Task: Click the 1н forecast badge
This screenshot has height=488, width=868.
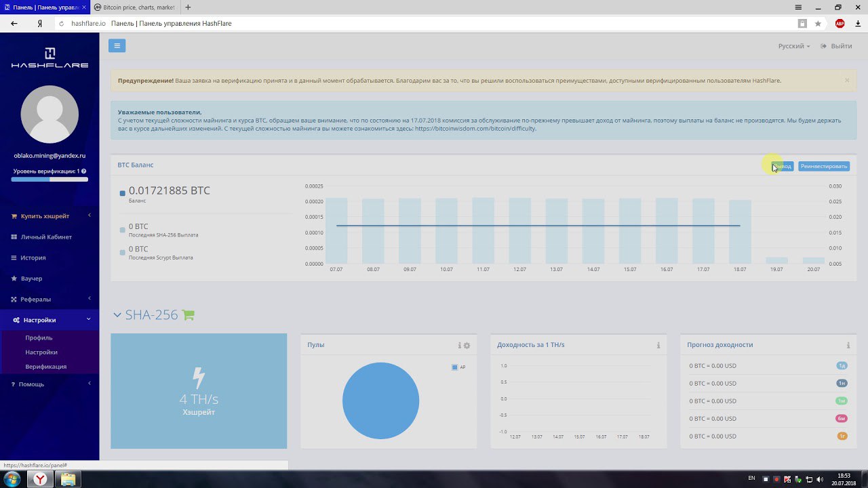Action: coord(842,383)
